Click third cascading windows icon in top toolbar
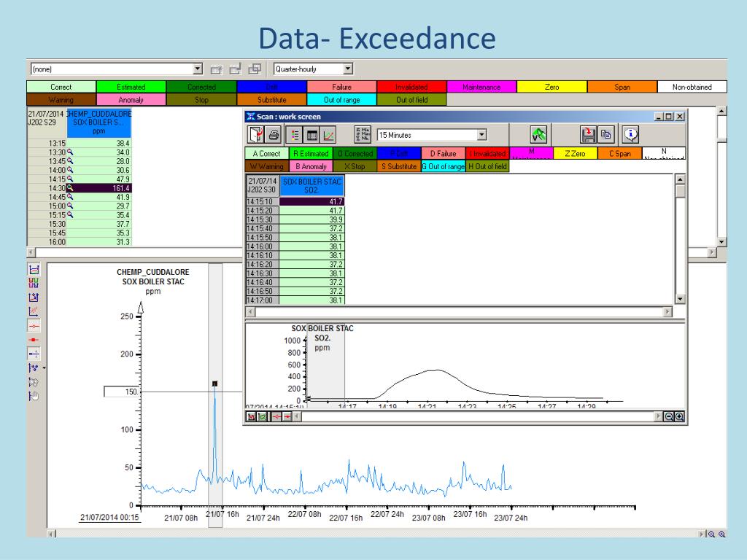 (x=255, y=69)
